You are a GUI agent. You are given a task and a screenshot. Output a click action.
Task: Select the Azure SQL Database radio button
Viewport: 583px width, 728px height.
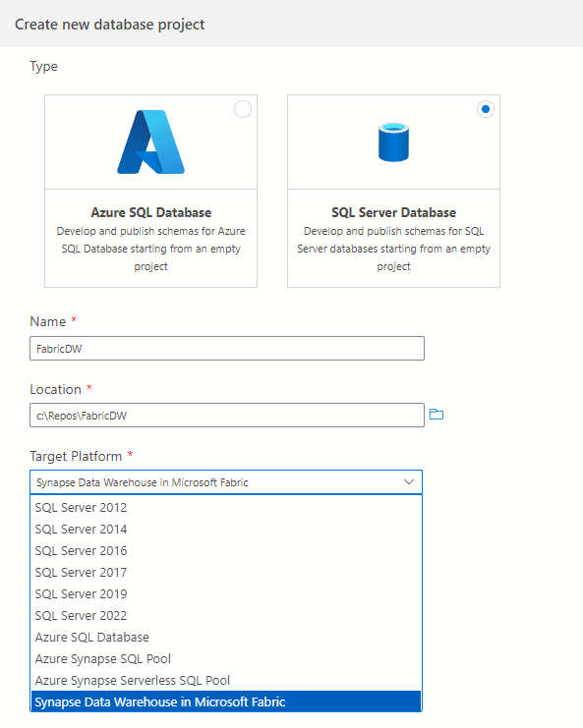243,109
